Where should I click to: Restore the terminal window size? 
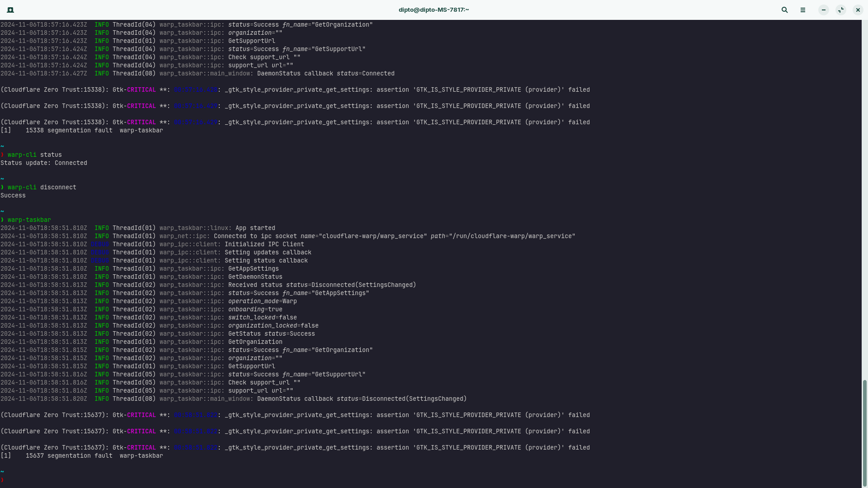(840, 9)
